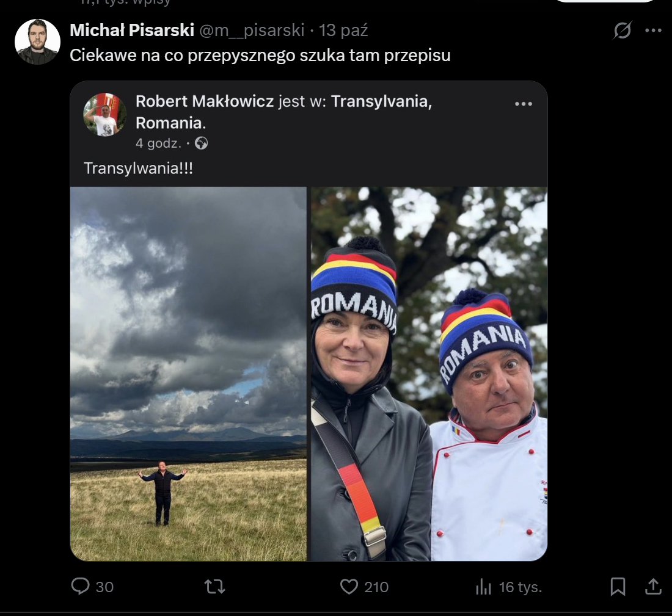Screen dimensions: 672x616
Task: Click the Robert Makłowicz name in embedded post
Action: tap(204, 101)
